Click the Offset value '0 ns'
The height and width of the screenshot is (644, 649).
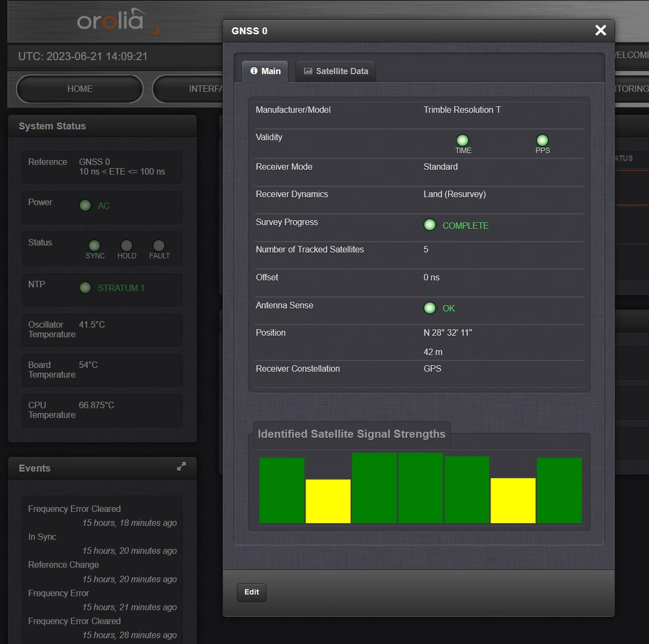(431, 277)
